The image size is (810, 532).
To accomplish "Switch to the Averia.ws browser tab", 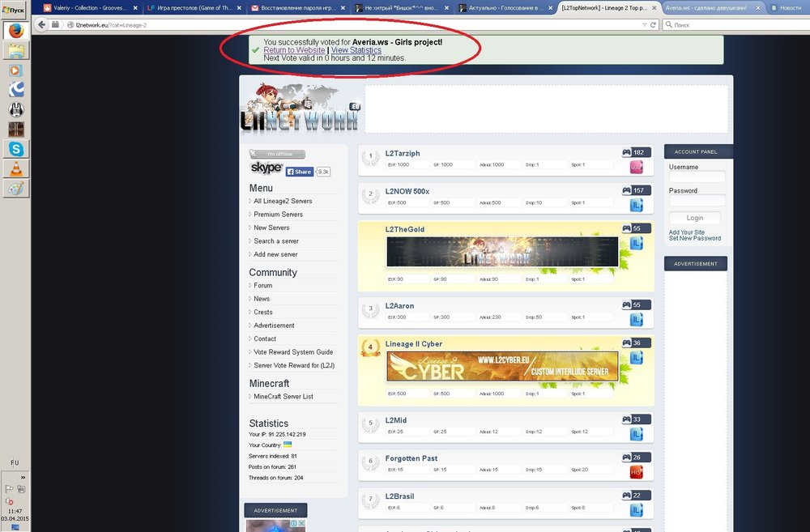I will click(702, 7).
